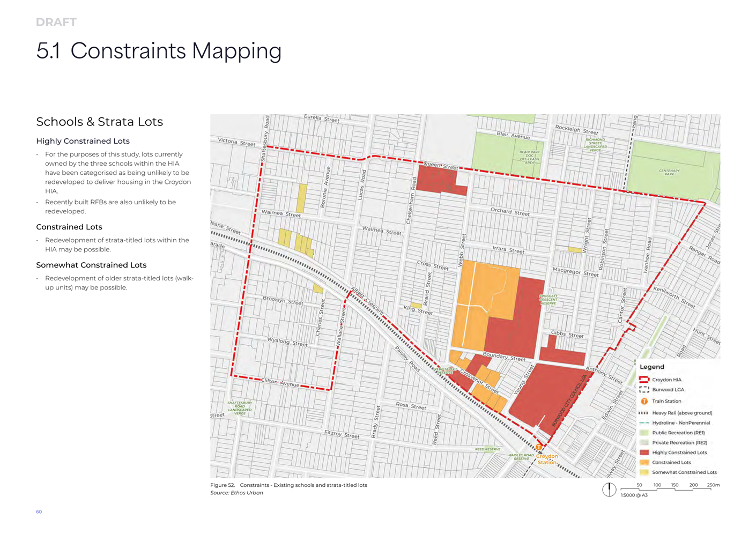Click the Burwood LGA black dashed legend symbol

point(644,390)
